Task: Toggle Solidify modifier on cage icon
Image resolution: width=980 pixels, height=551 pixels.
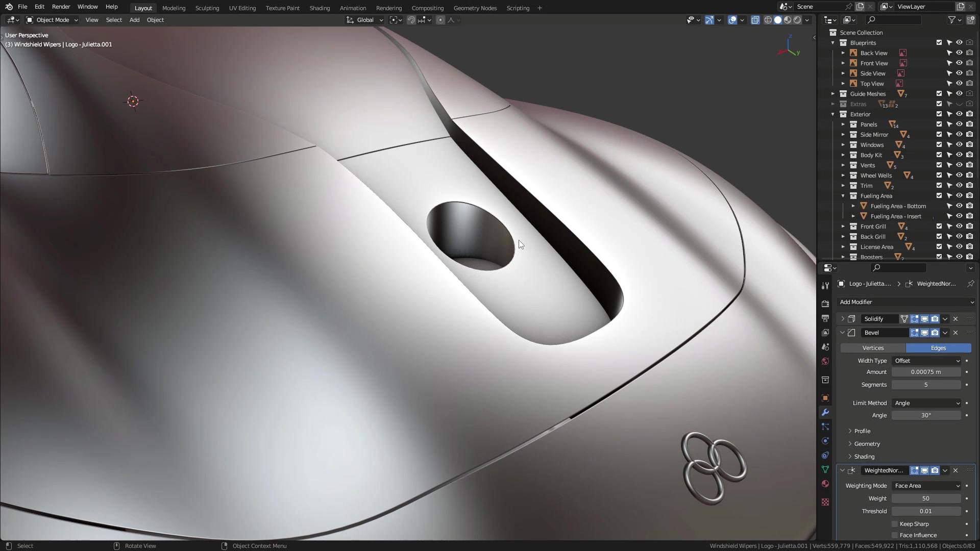Action: click(x=904, y=319)
